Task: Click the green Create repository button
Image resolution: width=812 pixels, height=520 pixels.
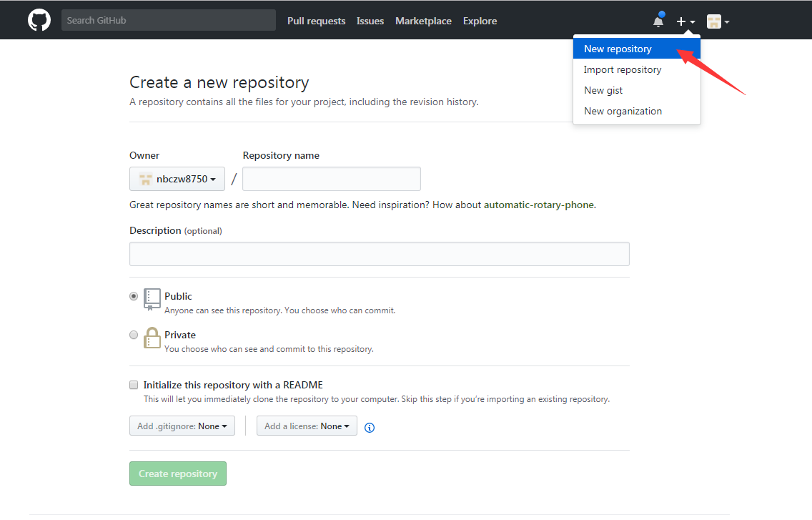Action: coord(177,474)
